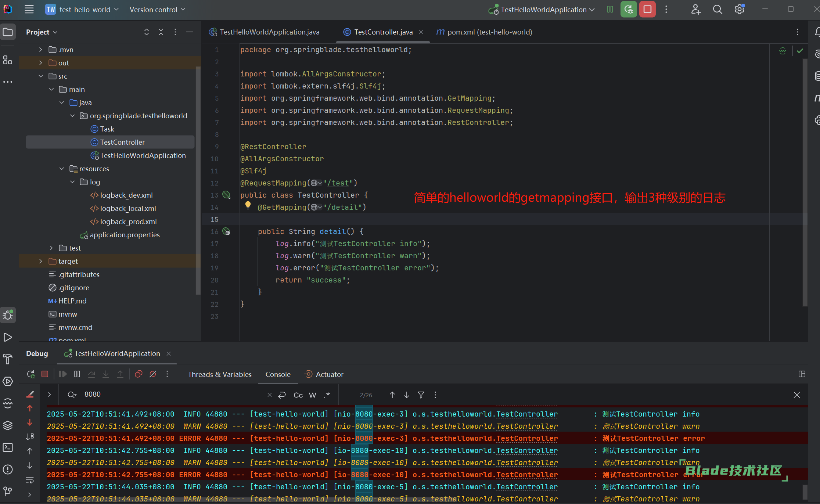Collapse the resources folder

[x=62, y=169]
